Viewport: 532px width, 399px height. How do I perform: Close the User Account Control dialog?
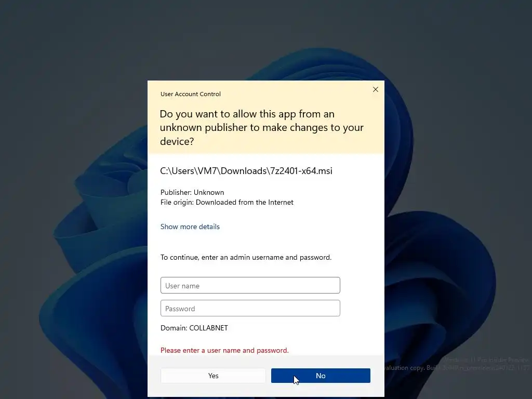pyautogui.click(x=375, y=89)
